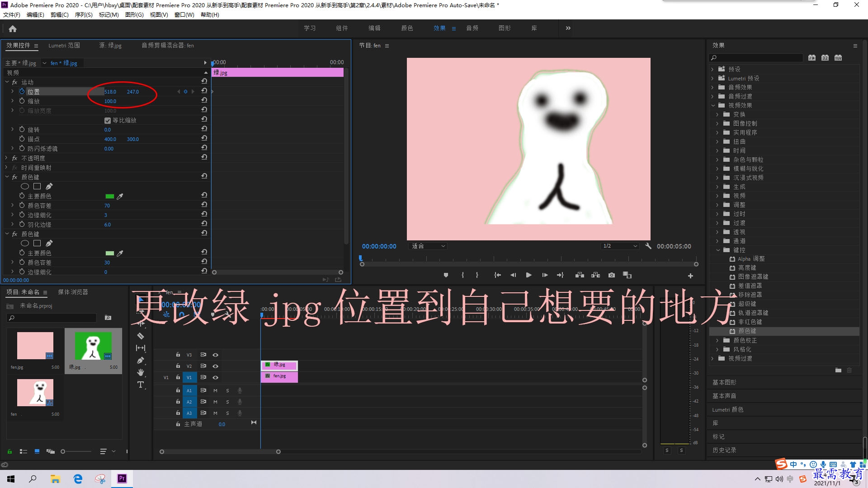Click eyedropper for first 主要颜色
The width and height of the screenshot is (868, 488).
pos(120,196)
